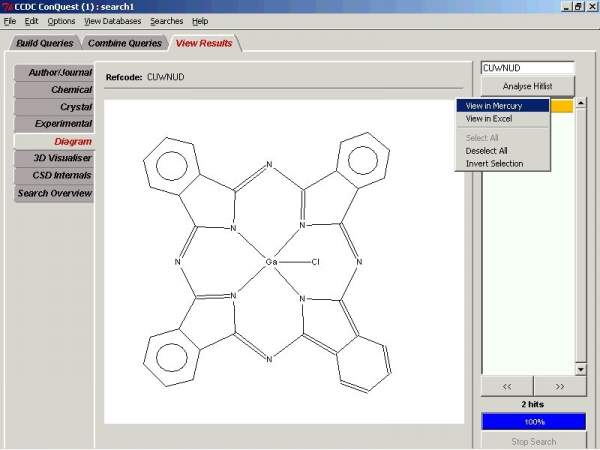Image resolution: width=600 pixels, height=450 pixels.
Task: Open the Edit menu
Action: click(31, 21)
